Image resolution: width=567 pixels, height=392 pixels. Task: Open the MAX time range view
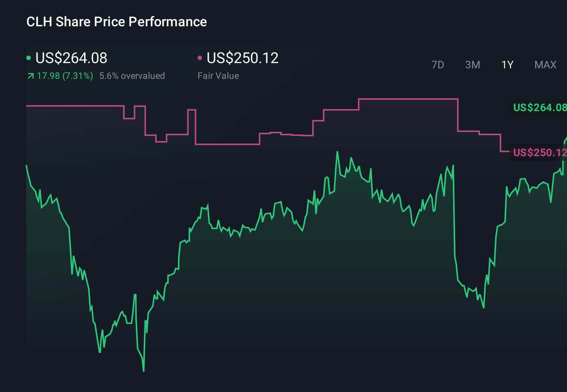coord(545,65)
